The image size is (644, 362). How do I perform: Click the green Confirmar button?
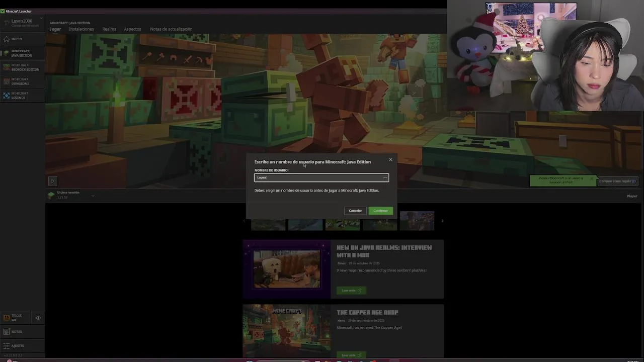(380, 211)
